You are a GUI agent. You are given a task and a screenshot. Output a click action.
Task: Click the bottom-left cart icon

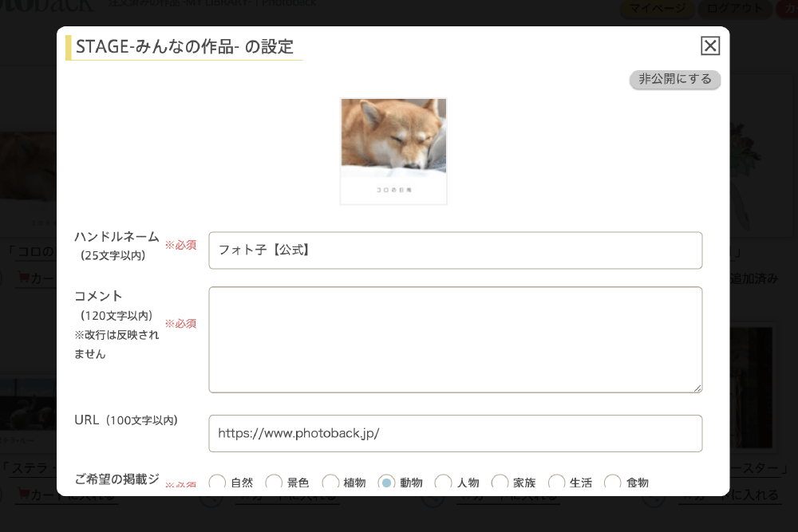click(23, 497)
